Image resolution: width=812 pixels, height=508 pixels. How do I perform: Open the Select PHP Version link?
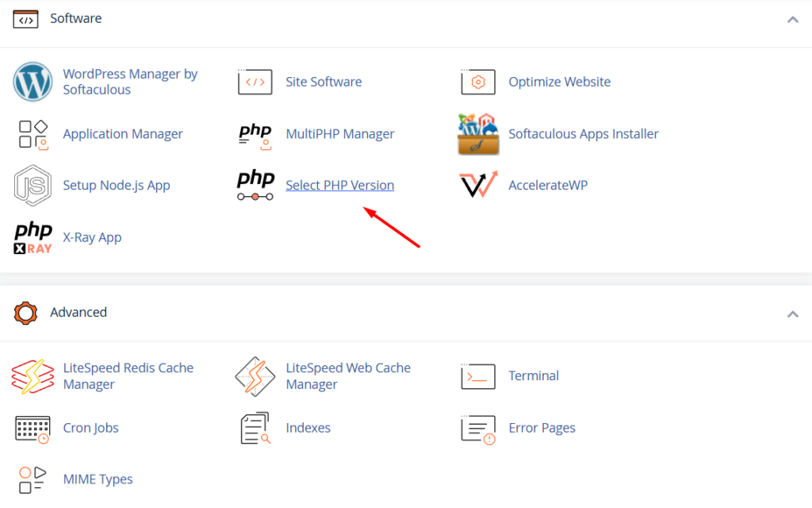pyautogui.click(x=339, y=186)
